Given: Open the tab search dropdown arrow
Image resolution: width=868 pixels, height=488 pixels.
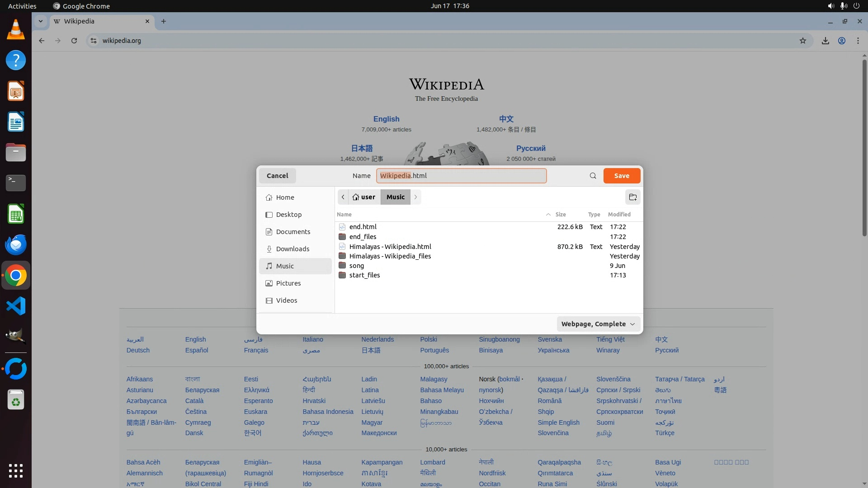Looking at the screenshot, I should (x=41, y=21).
